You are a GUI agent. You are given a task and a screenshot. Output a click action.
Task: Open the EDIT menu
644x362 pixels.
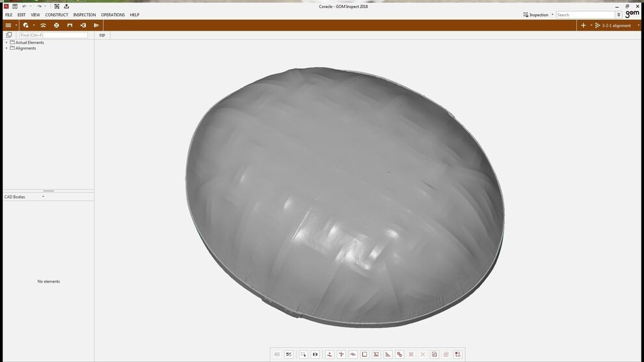(x=21, y=15)
